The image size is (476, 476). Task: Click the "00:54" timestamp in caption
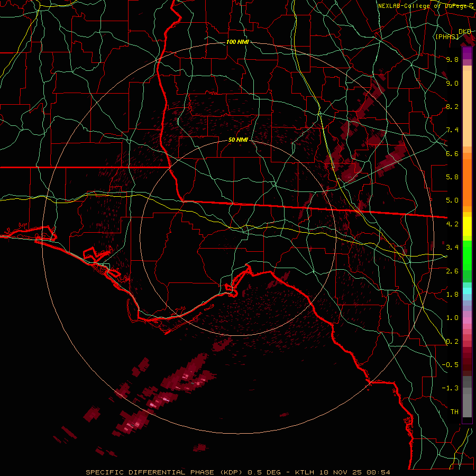coord(378,472)
